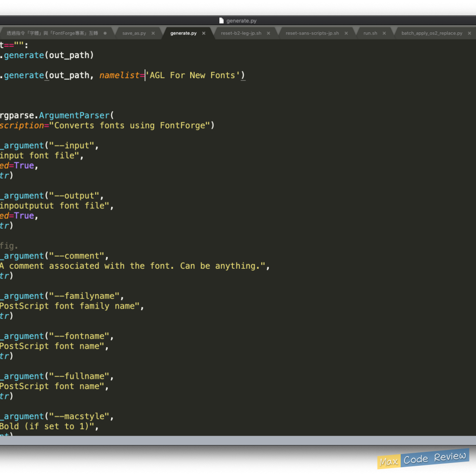Image resolution: width=476 pixels, height=476 pixels.
Task: Close the reset-sans-scripts-jp.sh tab
Action: (x=346, y=33)
